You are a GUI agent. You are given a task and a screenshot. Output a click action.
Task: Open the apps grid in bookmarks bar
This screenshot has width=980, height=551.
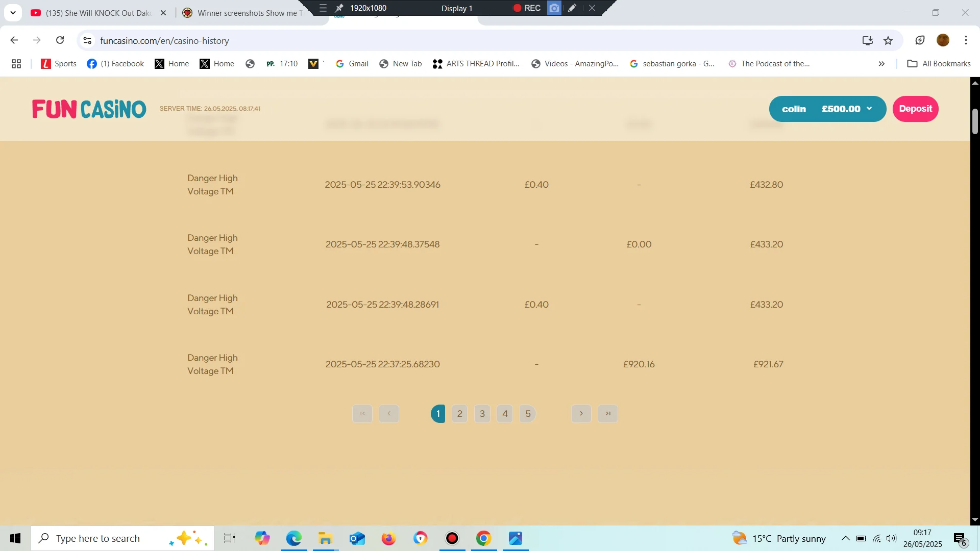[x=16, y=64]
